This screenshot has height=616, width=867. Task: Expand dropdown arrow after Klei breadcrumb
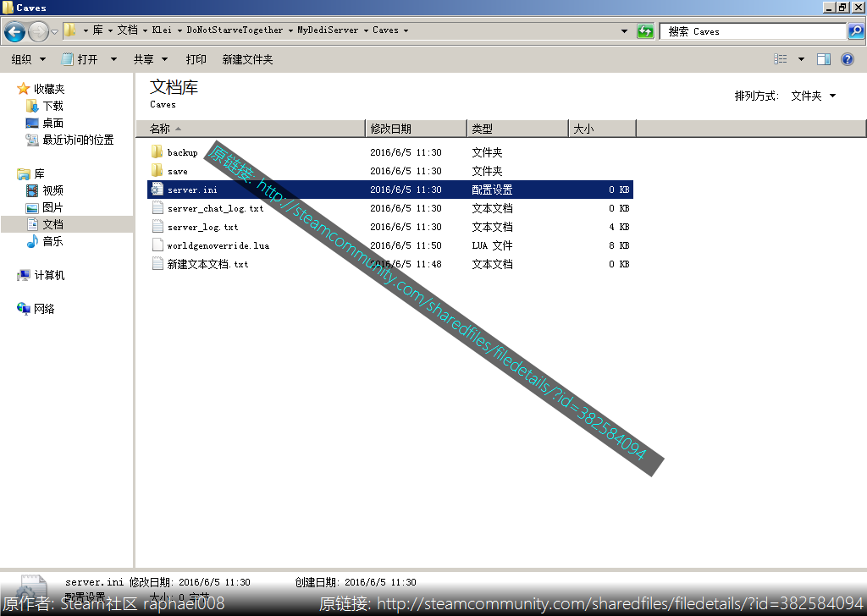pos(179,30)
